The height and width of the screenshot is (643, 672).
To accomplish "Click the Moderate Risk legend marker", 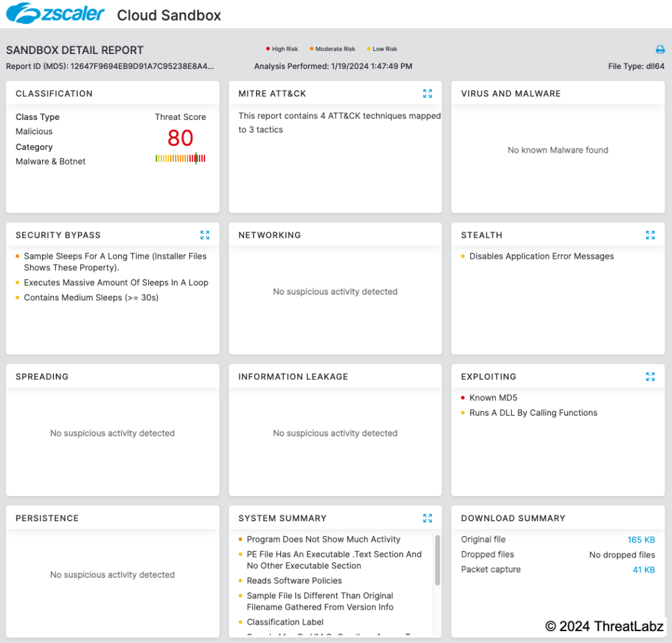I will pyautogui.click(x=311, y=48).
